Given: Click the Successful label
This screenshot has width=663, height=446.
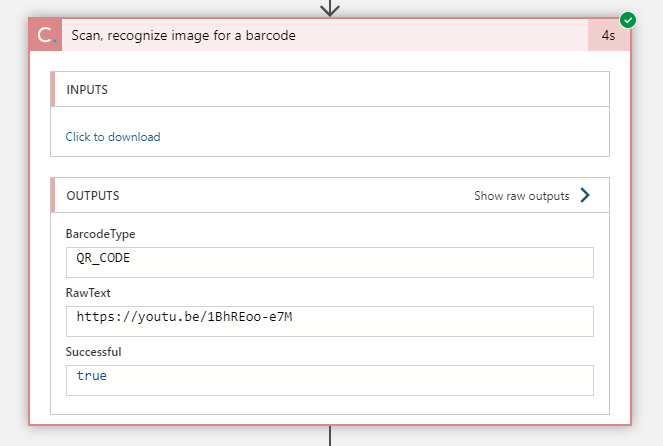Looking at the screenshot, I should tap(93, 352).
